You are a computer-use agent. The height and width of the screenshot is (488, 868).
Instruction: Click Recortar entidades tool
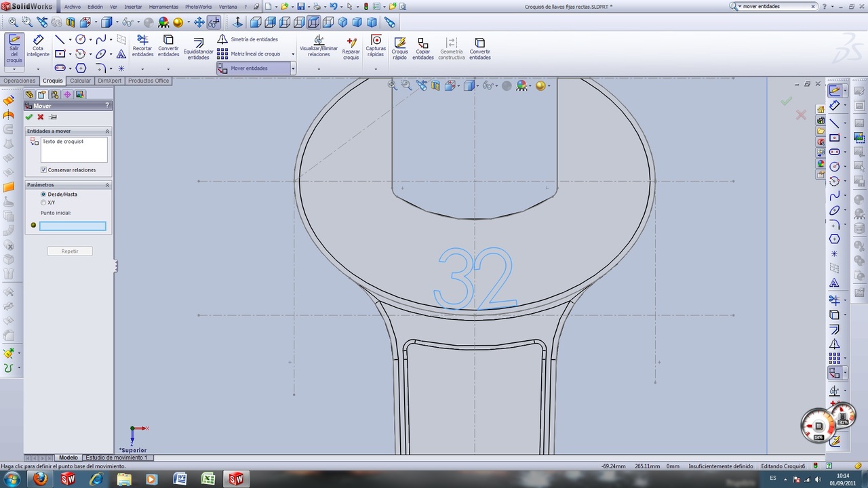coord(142,45)
